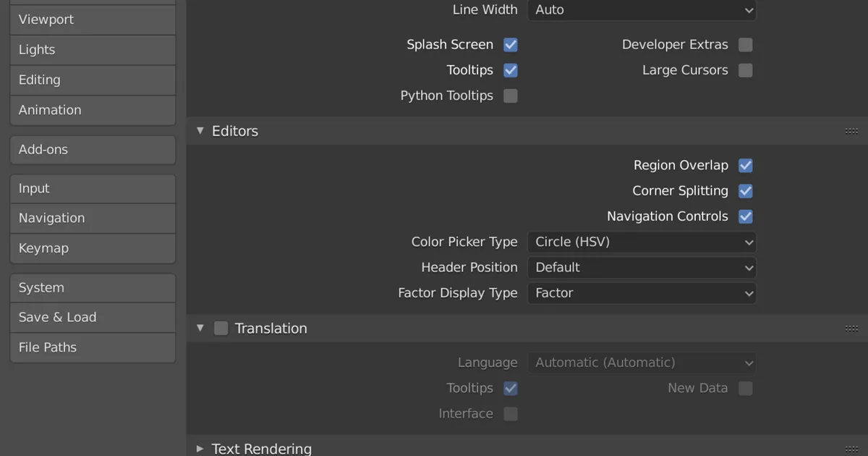
Task: Go to the Navigation preferences
Action: [93, 218]
